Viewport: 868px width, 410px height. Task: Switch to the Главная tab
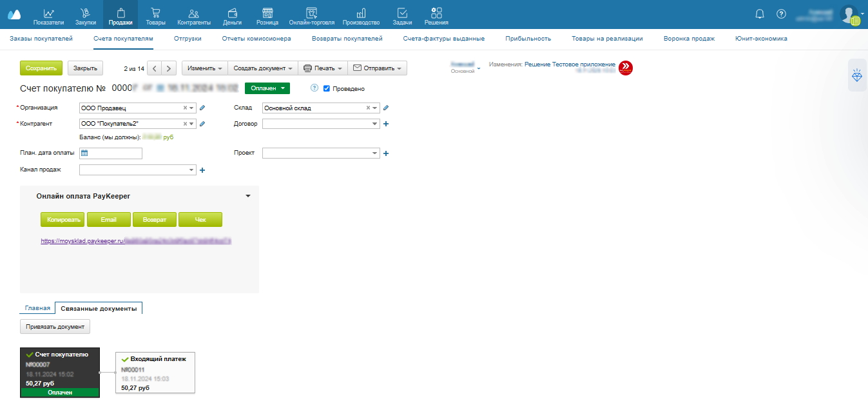tap(37, 308)
